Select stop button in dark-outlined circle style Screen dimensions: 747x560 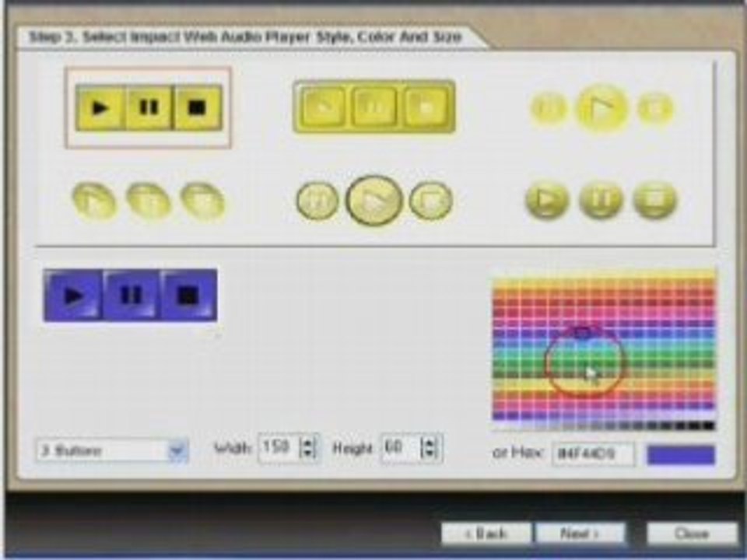[x=431, y=201]
